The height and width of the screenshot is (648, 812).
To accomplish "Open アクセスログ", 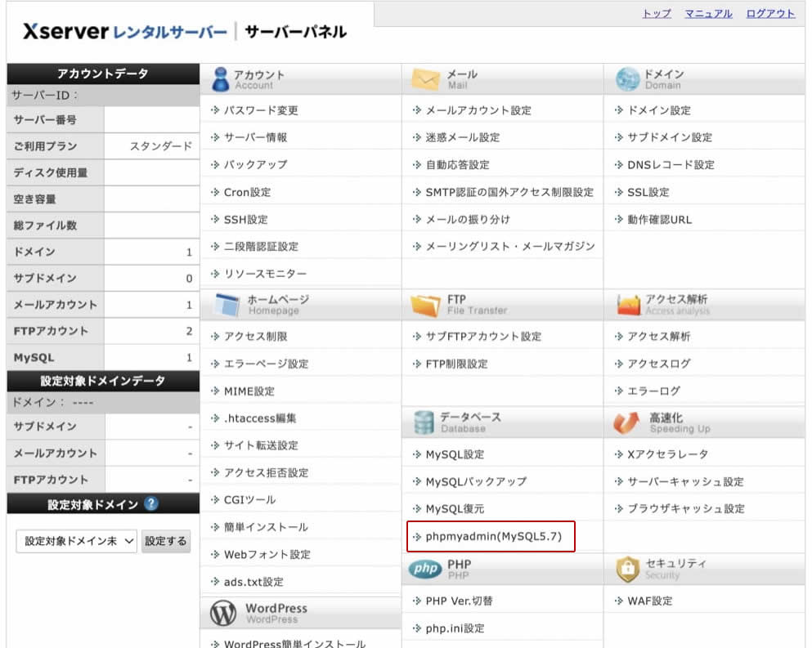I will click(659, 364).
